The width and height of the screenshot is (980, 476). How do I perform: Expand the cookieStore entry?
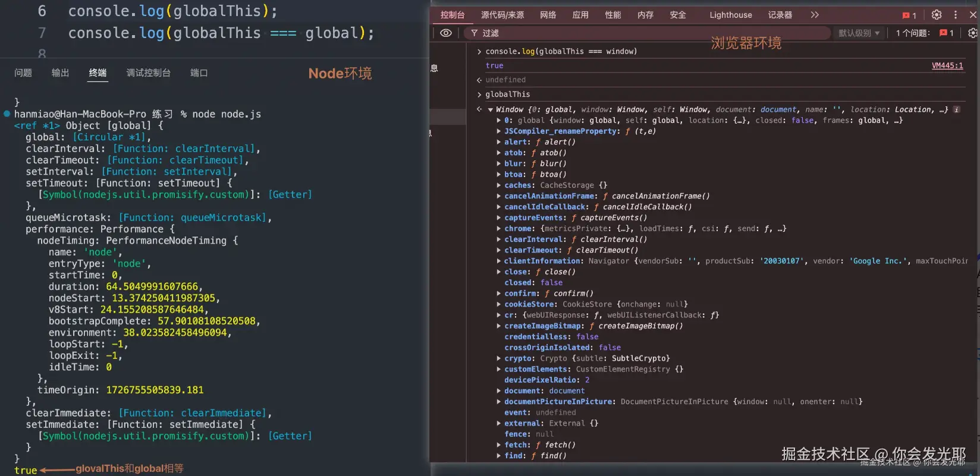pos(499,304)
